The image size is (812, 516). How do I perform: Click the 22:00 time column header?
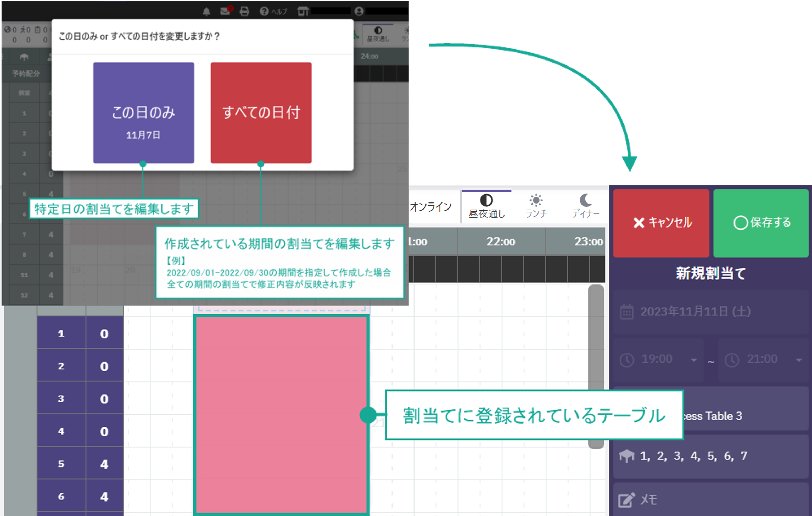tap(501, 241)
